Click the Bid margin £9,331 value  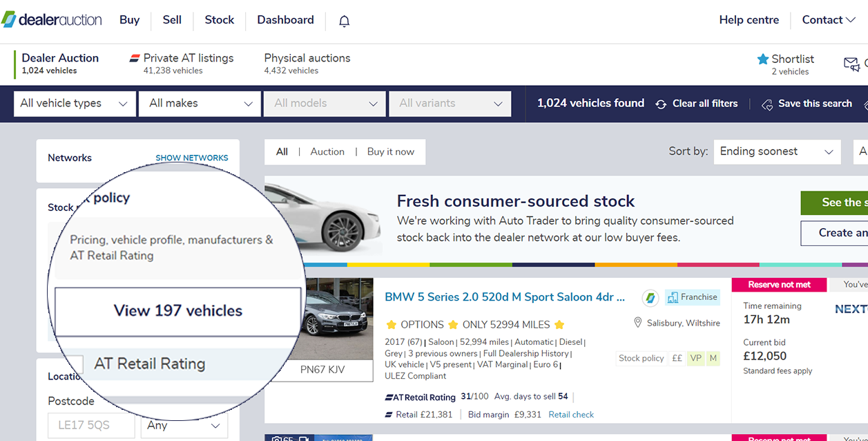coord(505,415)
